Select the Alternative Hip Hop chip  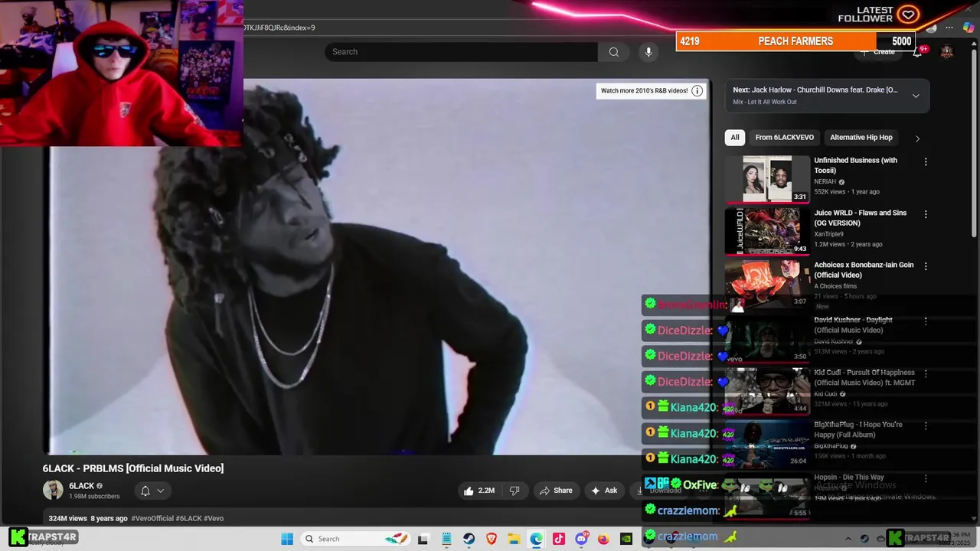click(x=861, y=138)
